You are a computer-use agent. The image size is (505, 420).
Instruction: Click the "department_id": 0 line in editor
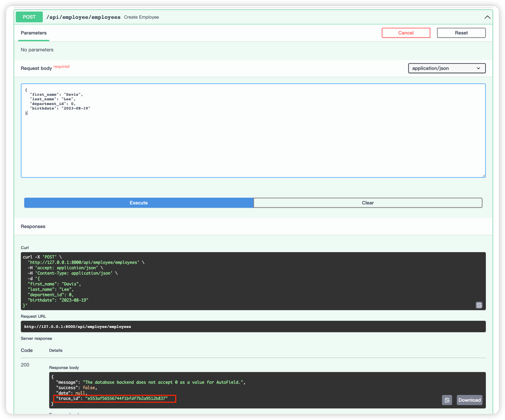click(x=53, y=104)
